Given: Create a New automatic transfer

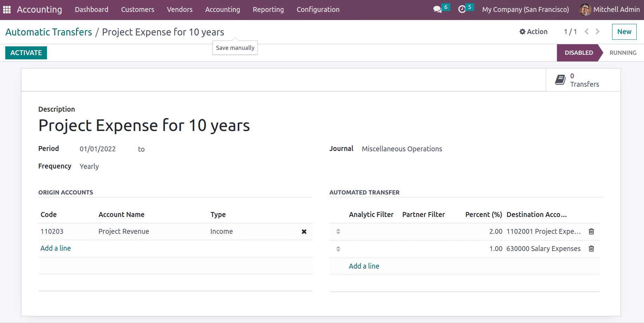Looking at the screenshot, I should pyautogui.click(x=624, y=32).
